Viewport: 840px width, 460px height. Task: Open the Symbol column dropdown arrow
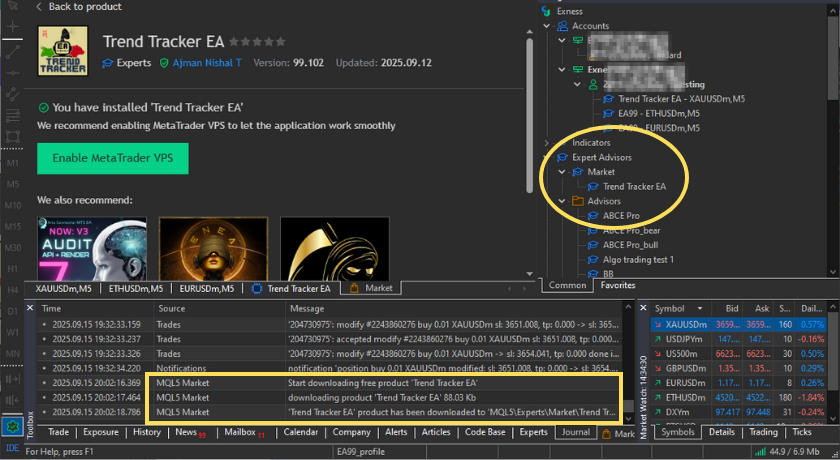(700, 308)
